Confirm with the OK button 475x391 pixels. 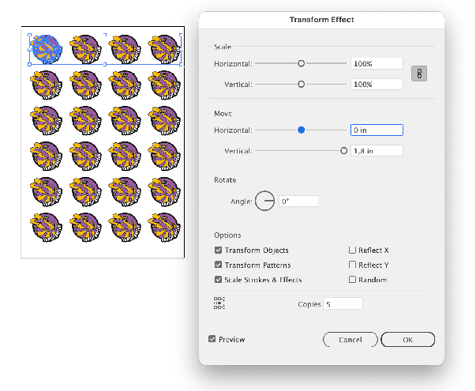pos(408,340)
